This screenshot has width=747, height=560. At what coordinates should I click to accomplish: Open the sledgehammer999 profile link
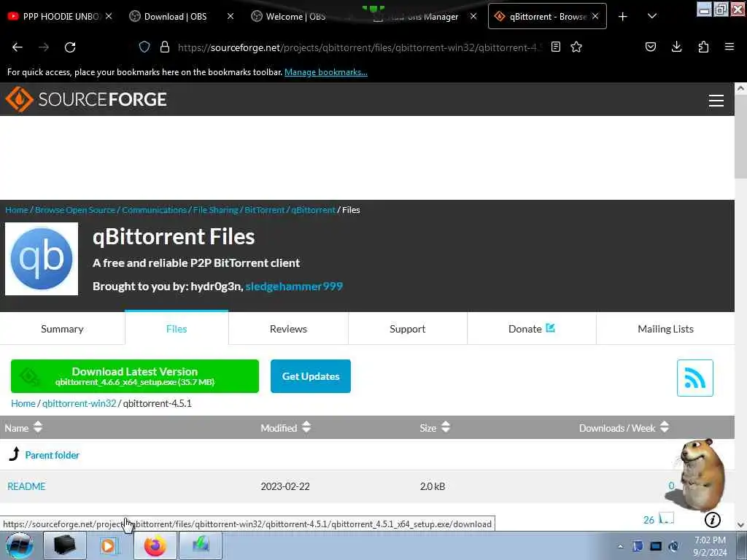294,286
